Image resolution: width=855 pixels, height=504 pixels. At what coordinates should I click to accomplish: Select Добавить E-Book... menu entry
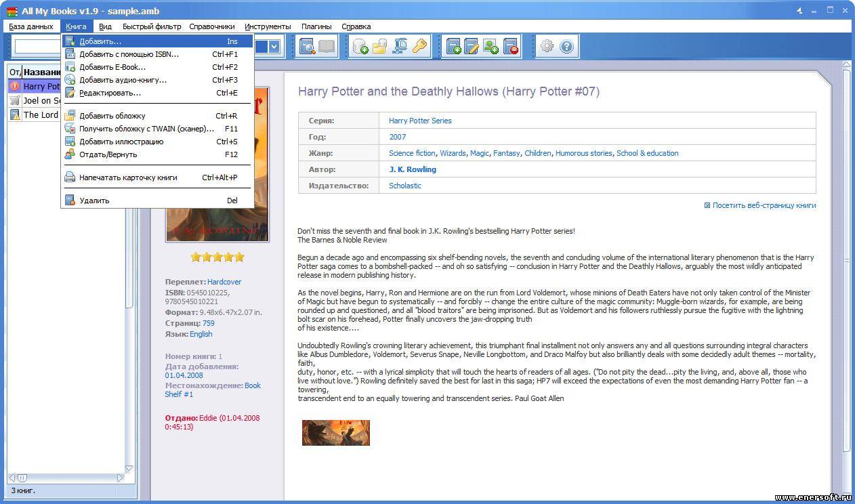click(157, 67)
